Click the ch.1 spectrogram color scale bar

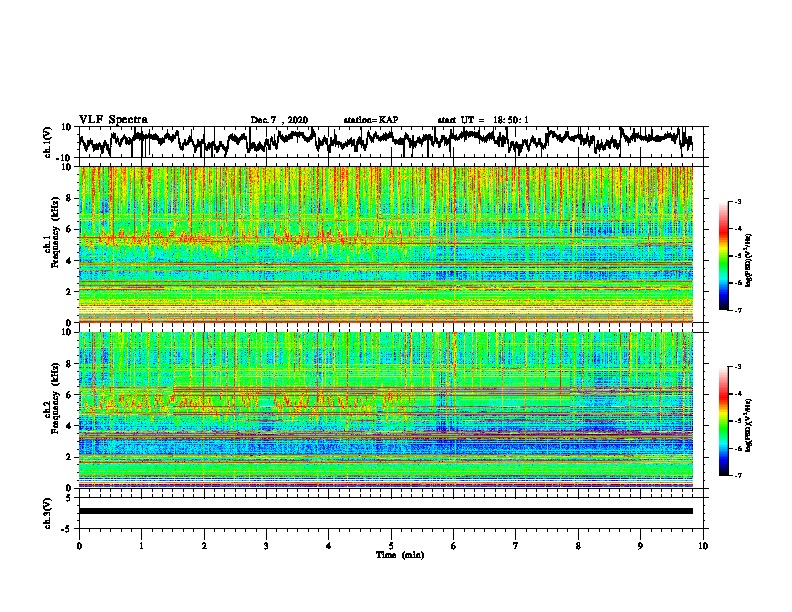point(723,256)
